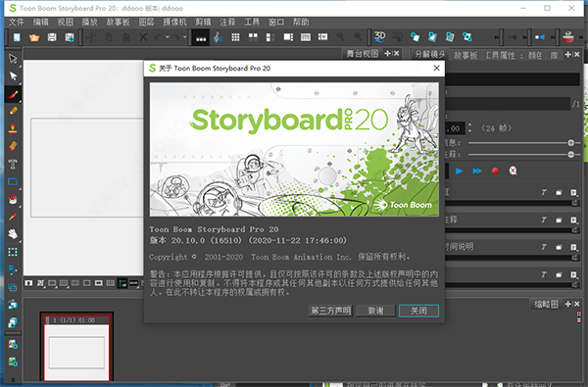This screenshot has height=387, width=588.
Task: Click the red record button
Action: [495, 171]
